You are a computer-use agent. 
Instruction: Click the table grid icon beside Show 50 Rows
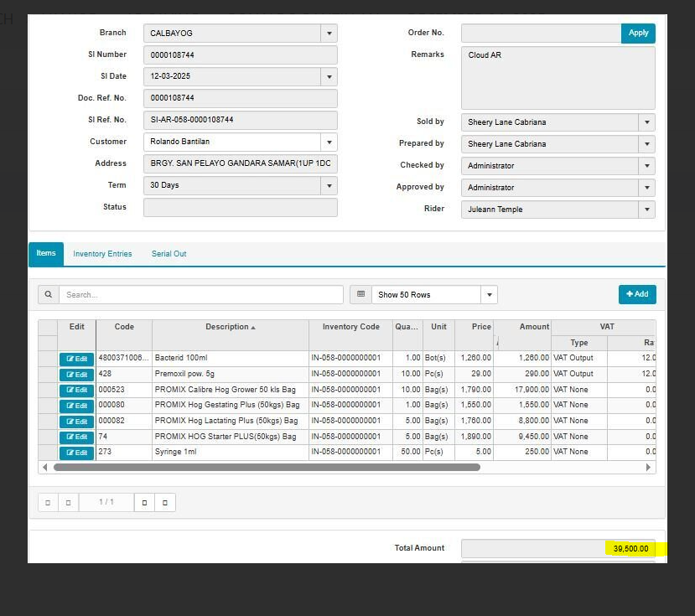(x=360, y=295)
